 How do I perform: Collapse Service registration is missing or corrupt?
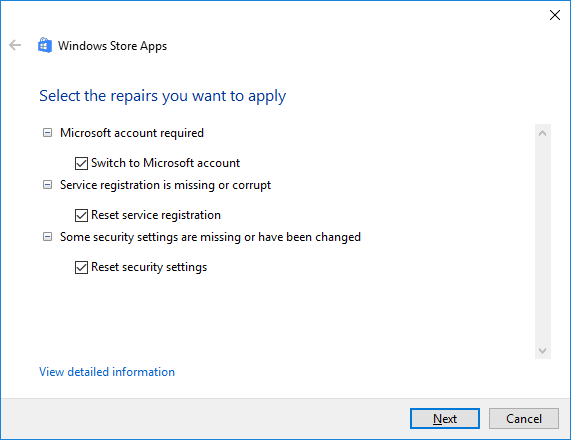[47, 185]
